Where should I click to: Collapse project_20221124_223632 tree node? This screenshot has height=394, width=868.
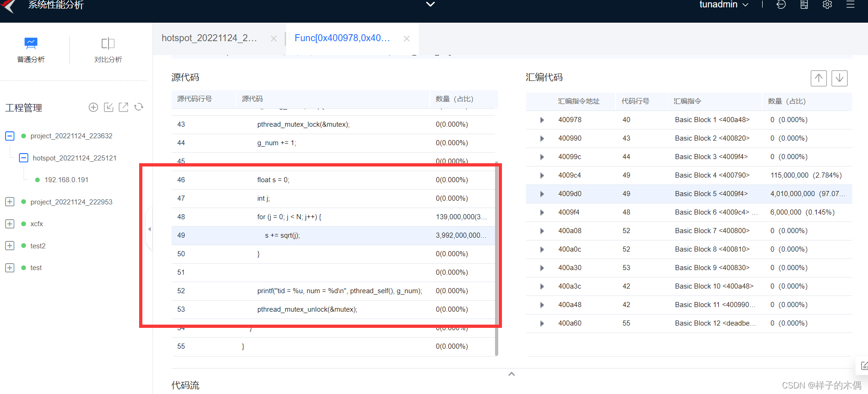coord(10,136)
